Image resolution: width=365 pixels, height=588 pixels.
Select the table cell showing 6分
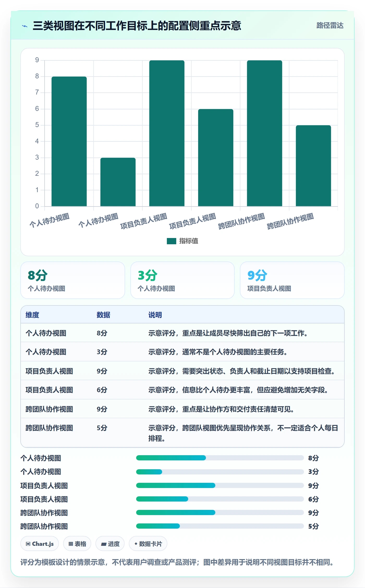coord(102,390)
